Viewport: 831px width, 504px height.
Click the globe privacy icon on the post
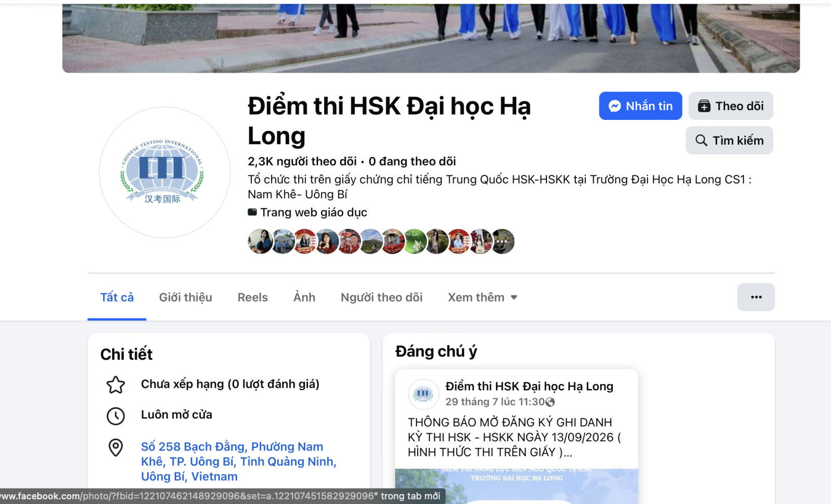point(550,402)
